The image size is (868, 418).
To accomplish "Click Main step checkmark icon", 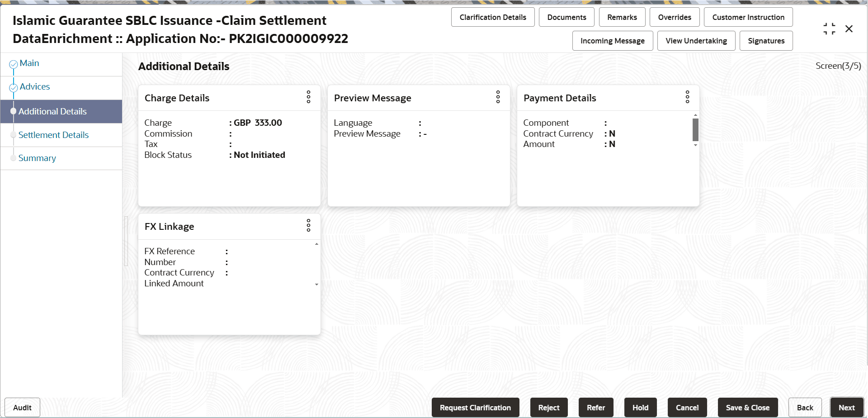I will (x=14, y=64).
